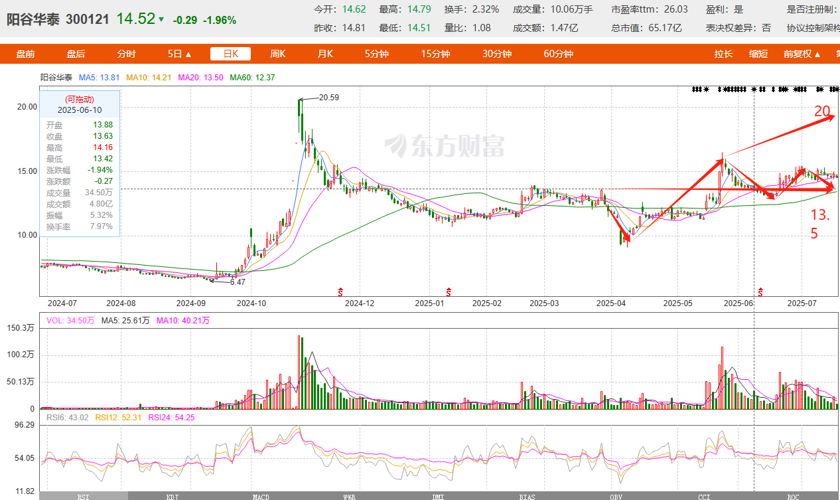This screenshot has height=500, width=840.
Task: Switch to the 月K monthly chart
Action: click(325, 54)
